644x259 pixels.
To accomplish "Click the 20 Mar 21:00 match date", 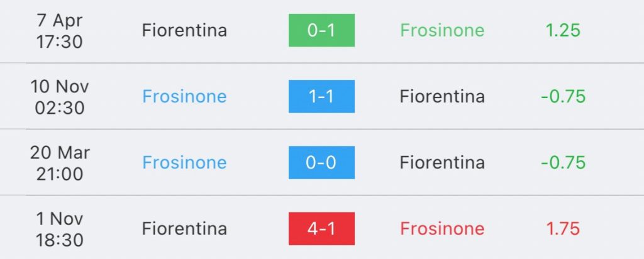I will 60,162.
